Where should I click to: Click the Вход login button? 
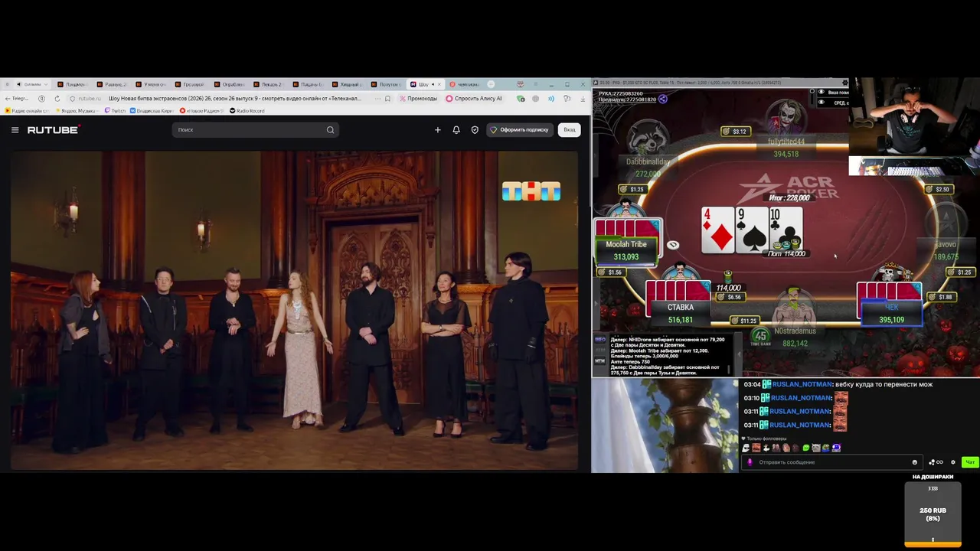click(x=570, y=130)
